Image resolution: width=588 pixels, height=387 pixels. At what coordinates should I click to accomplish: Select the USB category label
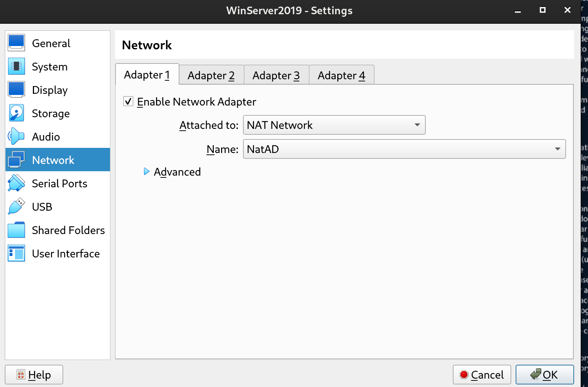tap(42, 207)
